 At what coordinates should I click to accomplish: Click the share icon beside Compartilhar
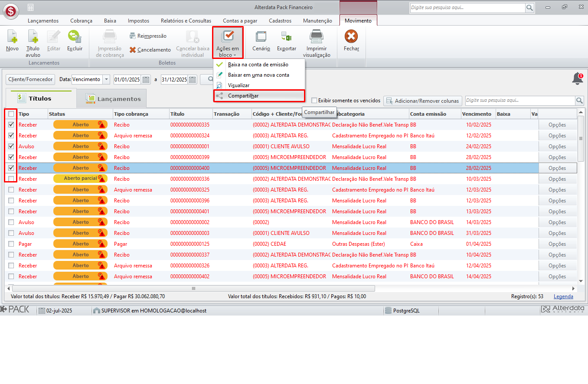coord(220,96)
